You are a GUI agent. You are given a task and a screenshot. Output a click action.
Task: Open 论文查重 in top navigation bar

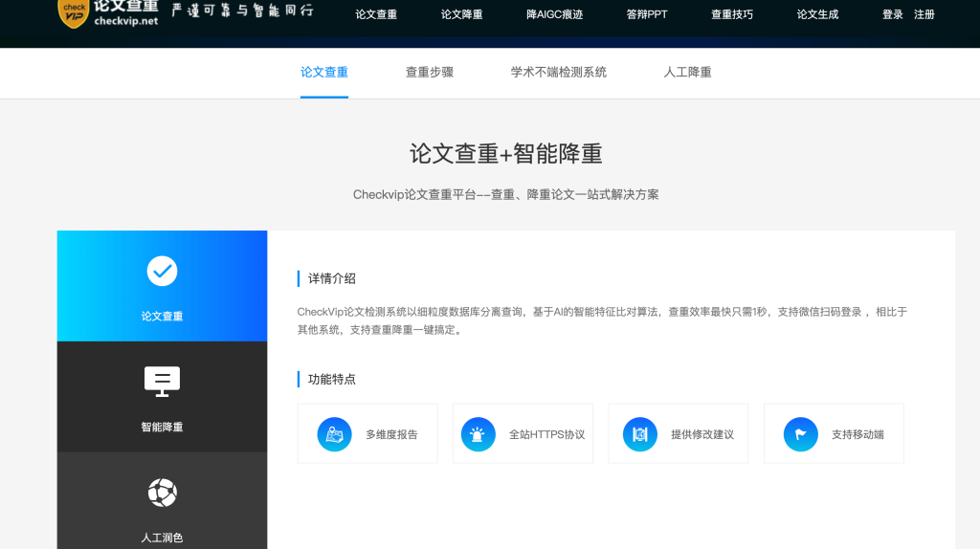(x=376, y=15)
